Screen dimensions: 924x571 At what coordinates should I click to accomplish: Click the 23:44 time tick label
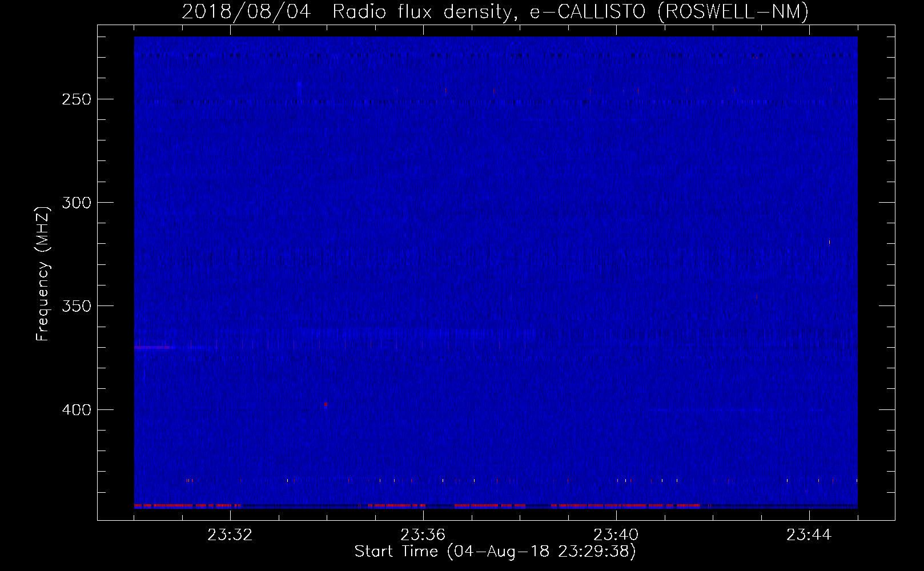pyautogui.click(x=809, y=535)
